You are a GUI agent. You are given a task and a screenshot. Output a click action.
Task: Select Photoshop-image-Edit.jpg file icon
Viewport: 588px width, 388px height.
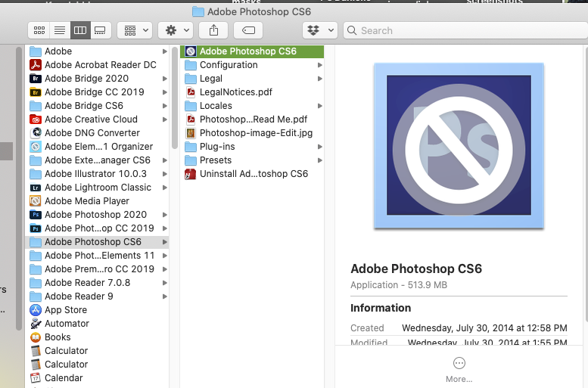point(191,133)
